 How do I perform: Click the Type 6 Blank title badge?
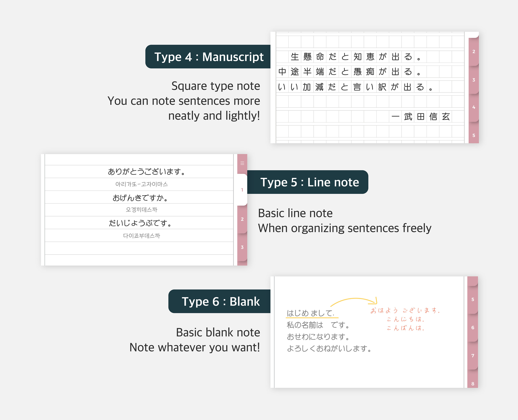[x=220, y=301]
